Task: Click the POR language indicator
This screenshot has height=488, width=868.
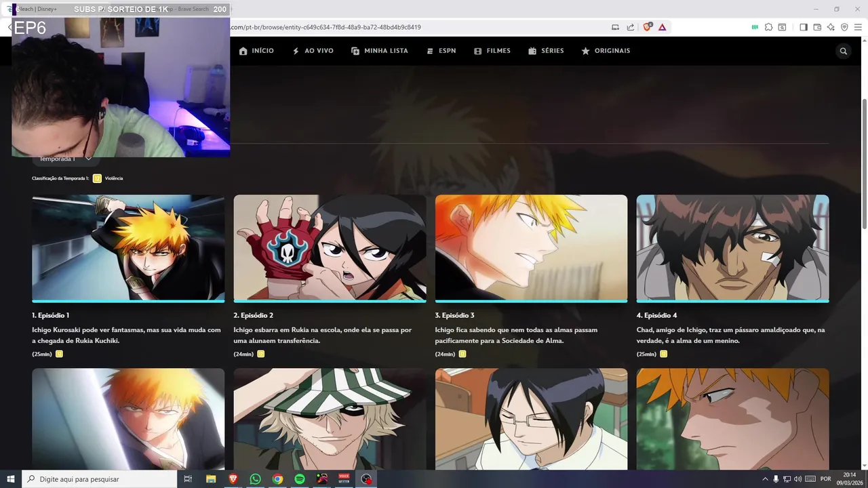Action: coord(825,479)
